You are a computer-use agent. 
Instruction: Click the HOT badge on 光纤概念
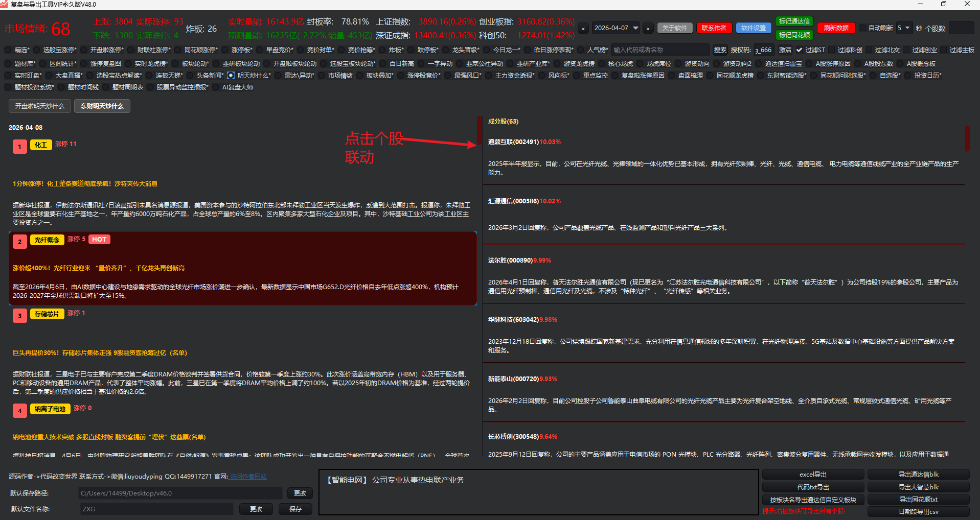tap(99, 240)
